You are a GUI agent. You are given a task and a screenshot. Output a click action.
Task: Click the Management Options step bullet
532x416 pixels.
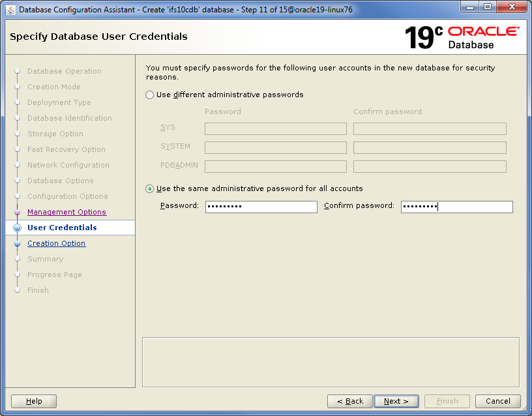point(18,212)
